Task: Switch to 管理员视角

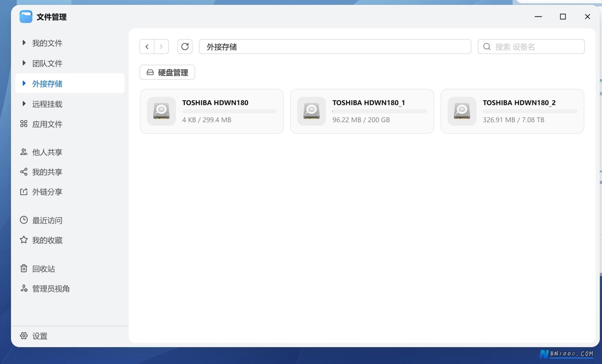Action: tap(70, 289)
